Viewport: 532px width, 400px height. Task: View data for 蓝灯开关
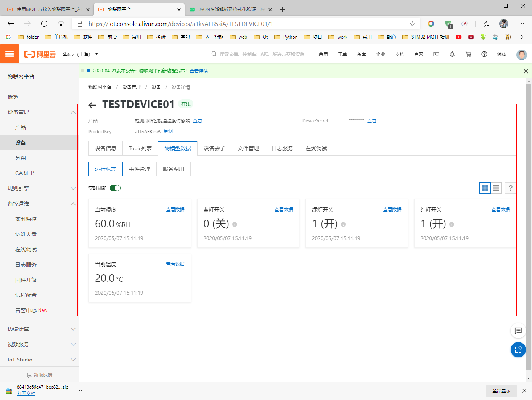[x=284, y=210]
